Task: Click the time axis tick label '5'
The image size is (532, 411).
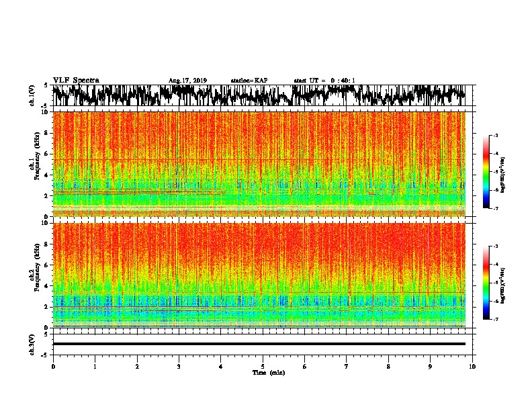Action: 263,367
